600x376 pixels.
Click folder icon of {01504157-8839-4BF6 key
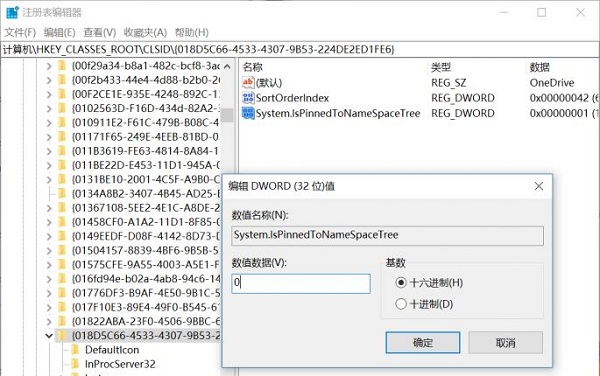click(62, 251)
